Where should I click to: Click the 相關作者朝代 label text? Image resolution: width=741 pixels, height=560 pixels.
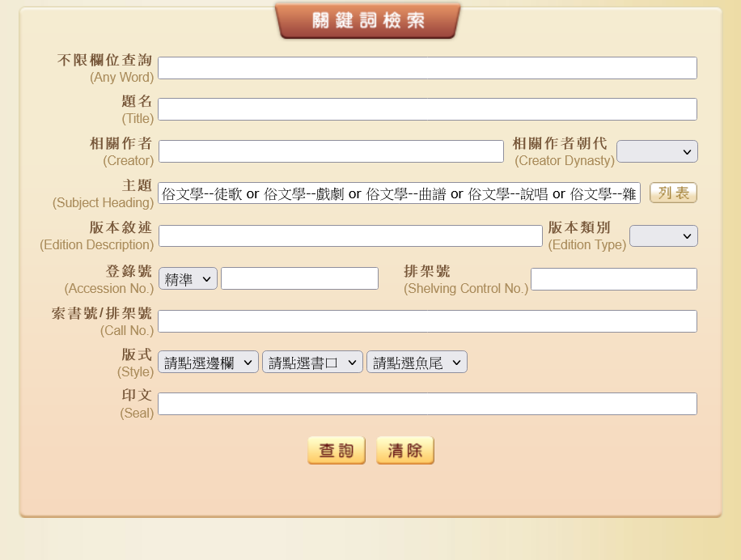(x=559, y=143)
